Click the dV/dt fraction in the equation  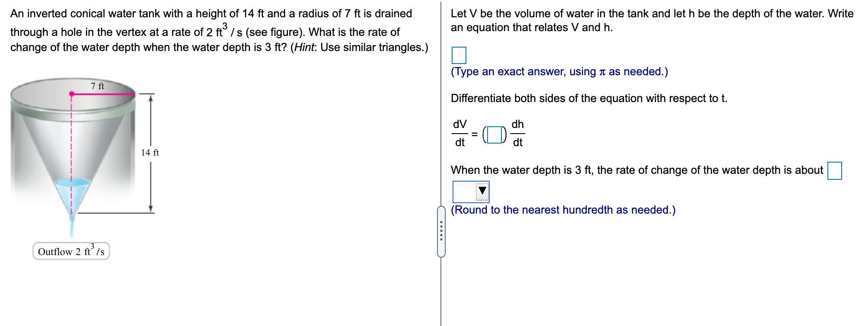click(459, 133)
